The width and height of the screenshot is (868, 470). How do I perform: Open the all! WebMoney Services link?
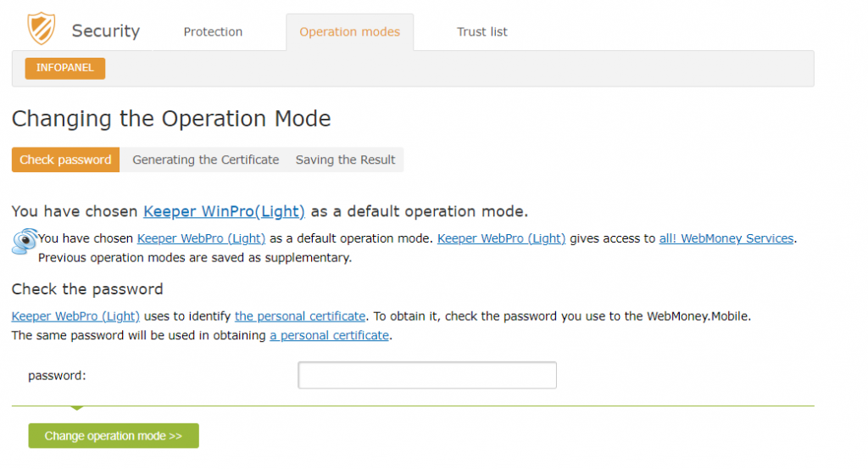726,238
